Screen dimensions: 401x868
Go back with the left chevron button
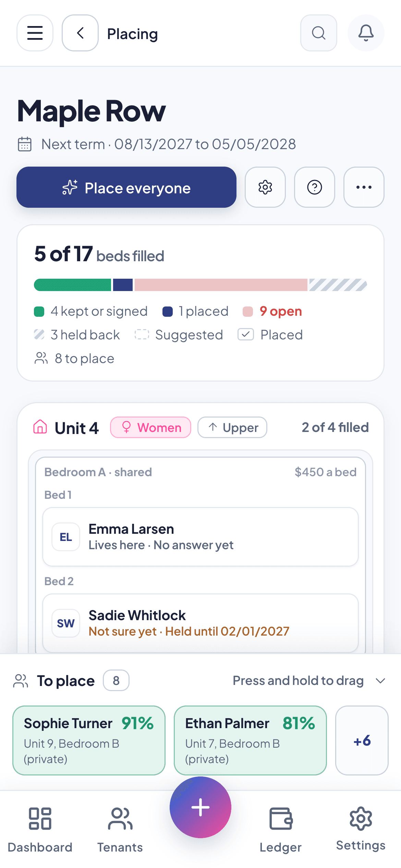tap(80, 33)
